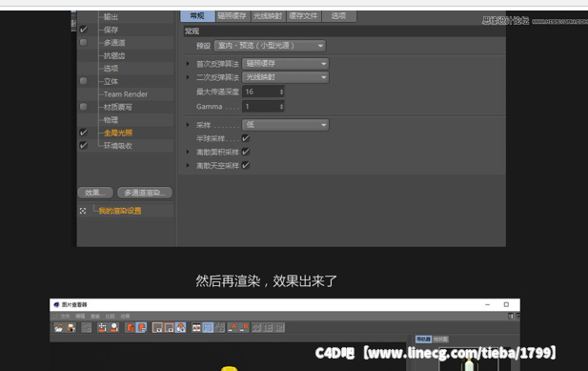This screenshot has height=371, width=588.
Task: Click the Set as A comparison icon
Action: (x=233, y=327)
